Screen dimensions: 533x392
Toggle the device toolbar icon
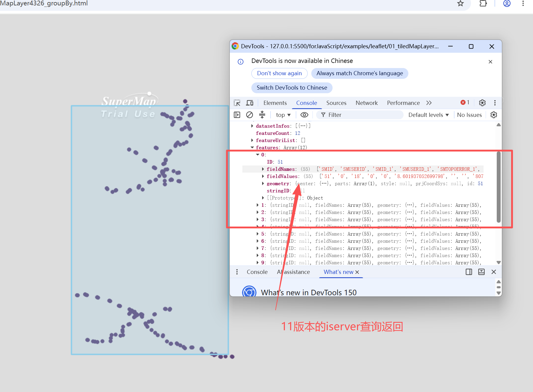250,103
